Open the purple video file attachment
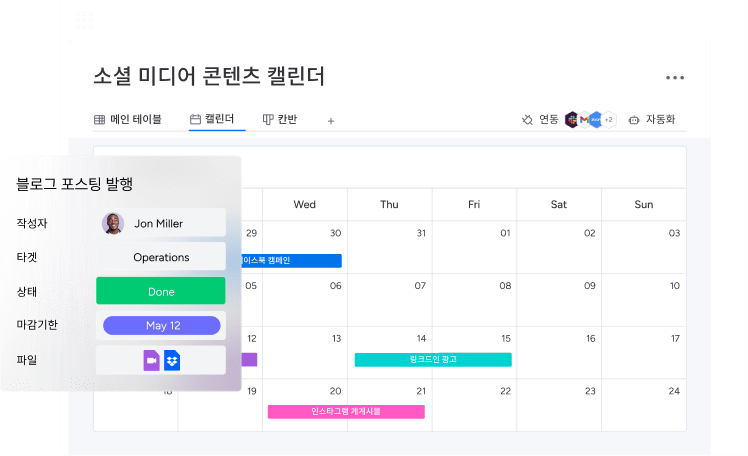Image resolution: width=748 pixels, height=456 pixels. pyautogui.click(x=151, y=360)
